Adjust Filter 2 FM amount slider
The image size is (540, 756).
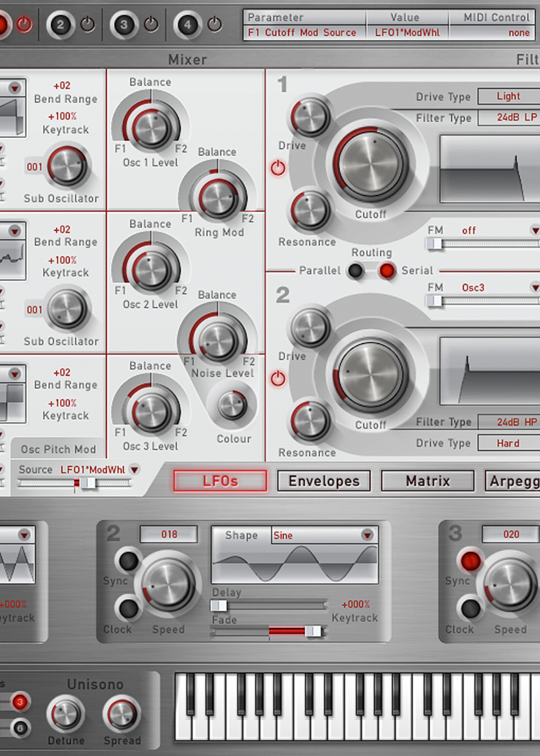click(483, 301)
